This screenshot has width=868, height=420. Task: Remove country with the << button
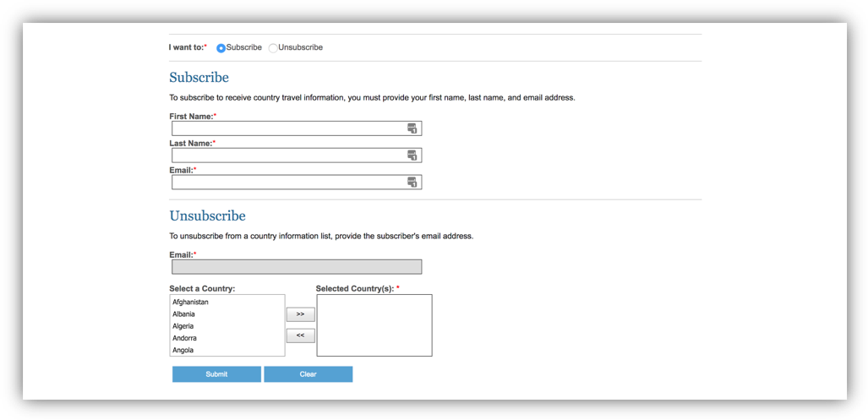[x=301, y=335]
